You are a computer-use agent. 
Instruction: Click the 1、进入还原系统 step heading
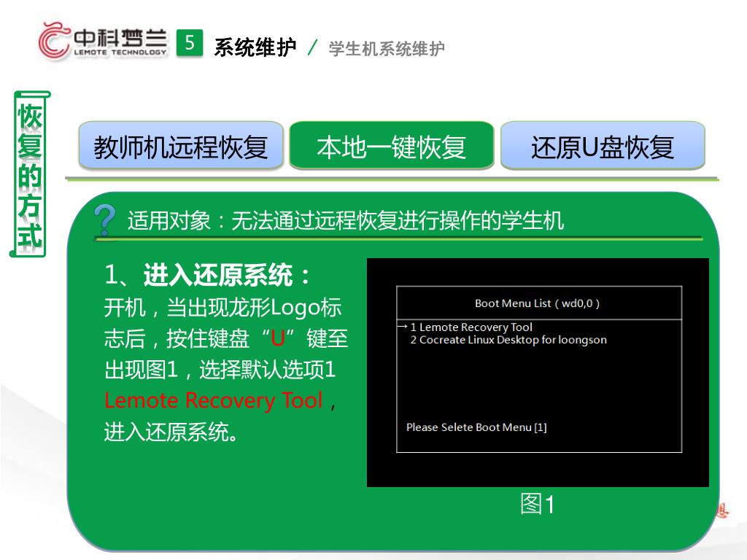208,275
